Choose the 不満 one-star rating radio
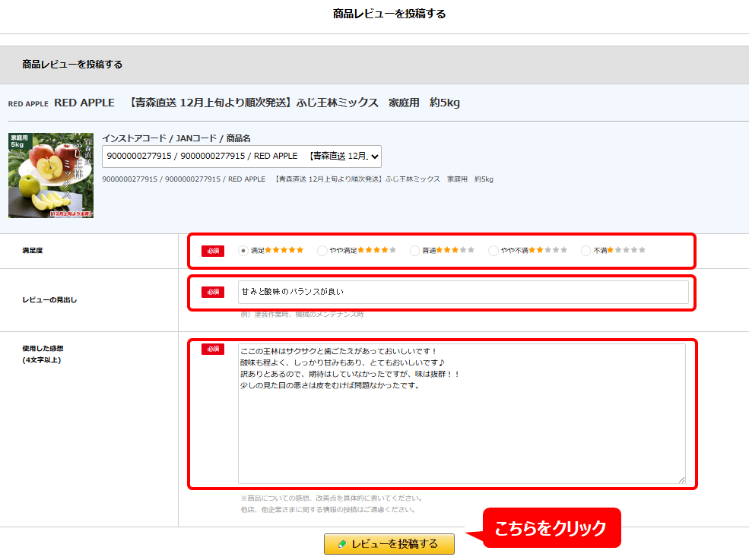The height and width of the screenshot is (560, 749). [586, 251]
